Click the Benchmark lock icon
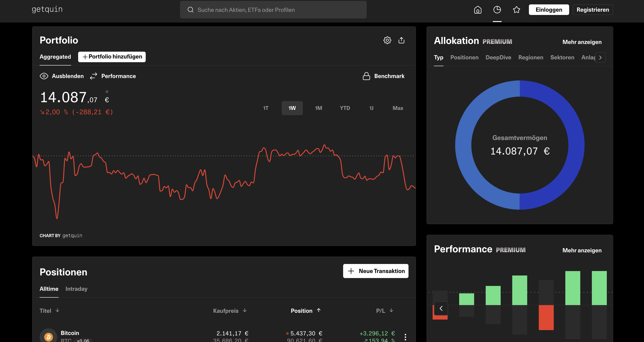This screenshot has width=644, height=342. click(x=366, y=76)
